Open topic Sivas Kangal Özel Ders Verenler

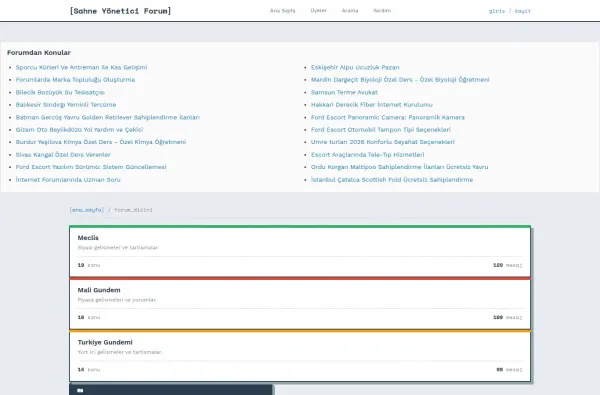click(63, 155)
